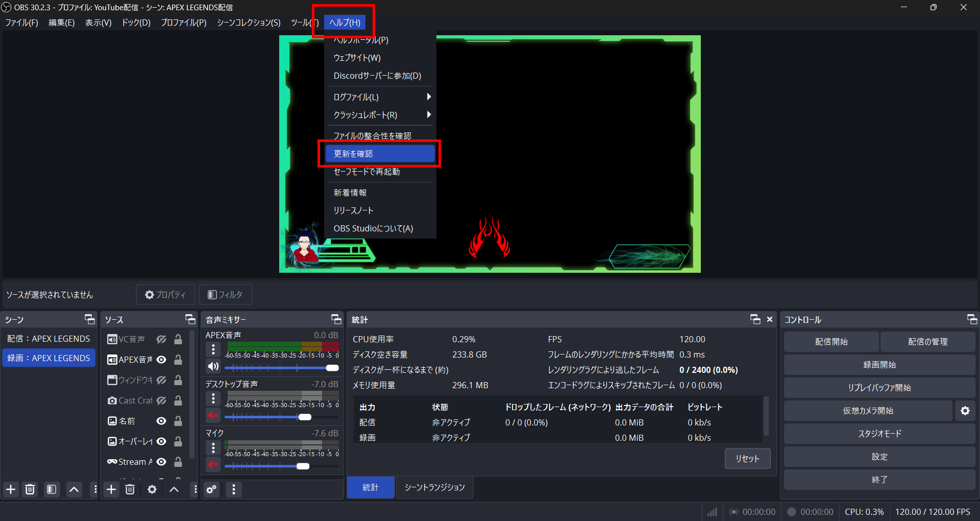Adjust the マイク volume slider

(x=282, y=466)
